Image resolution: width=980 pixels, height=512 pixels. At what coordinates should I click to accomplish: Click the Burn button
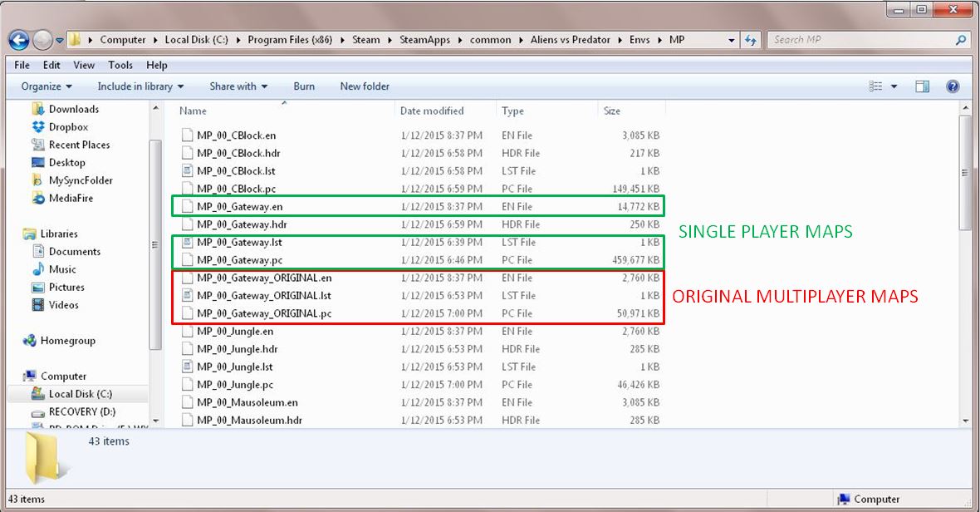point(304,86)
